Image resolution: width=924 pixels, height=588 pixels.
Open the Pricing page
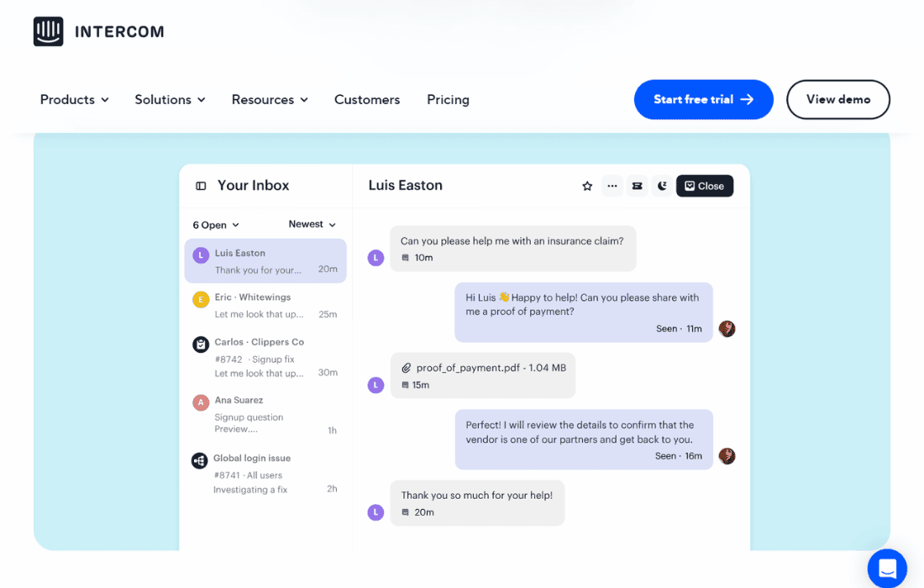point(448,100)
